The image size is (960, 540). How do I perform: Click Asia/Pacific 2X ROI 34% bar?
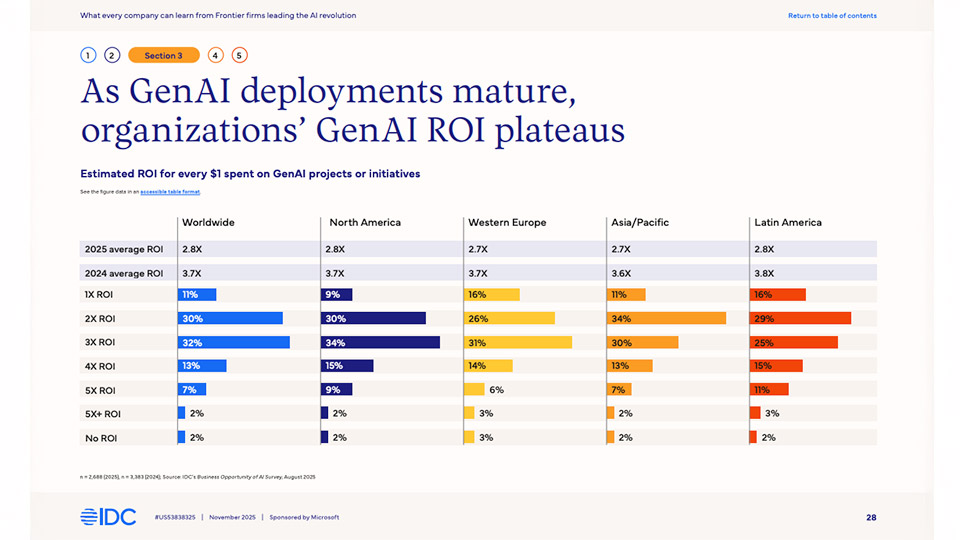click(666, 318)
